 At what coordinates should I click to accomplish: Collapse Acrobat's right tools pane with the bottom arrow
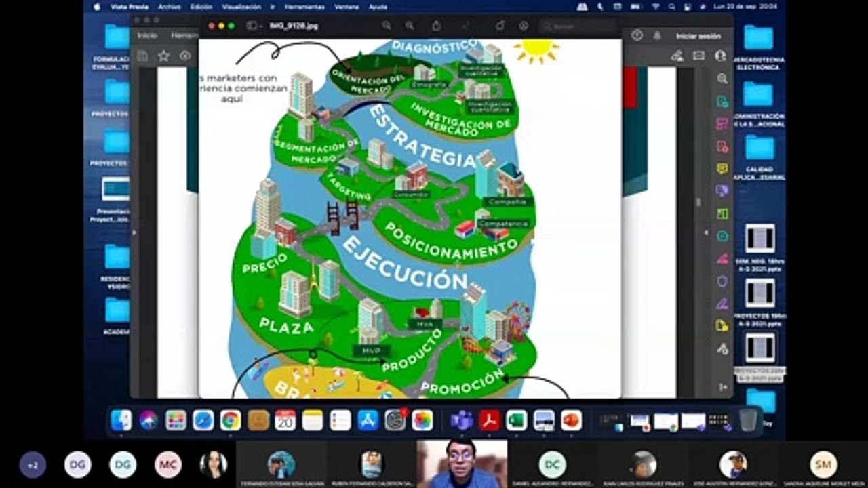[723, 386]
